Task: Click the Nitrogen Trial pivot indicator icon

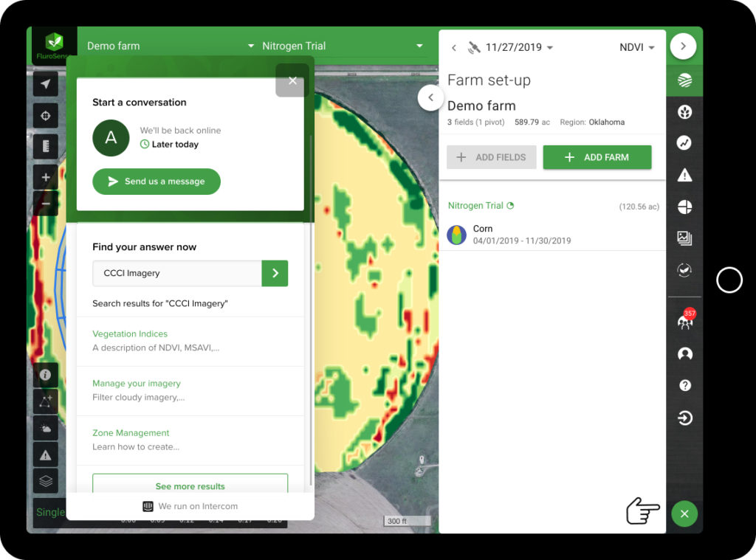Action: (510, 205)
